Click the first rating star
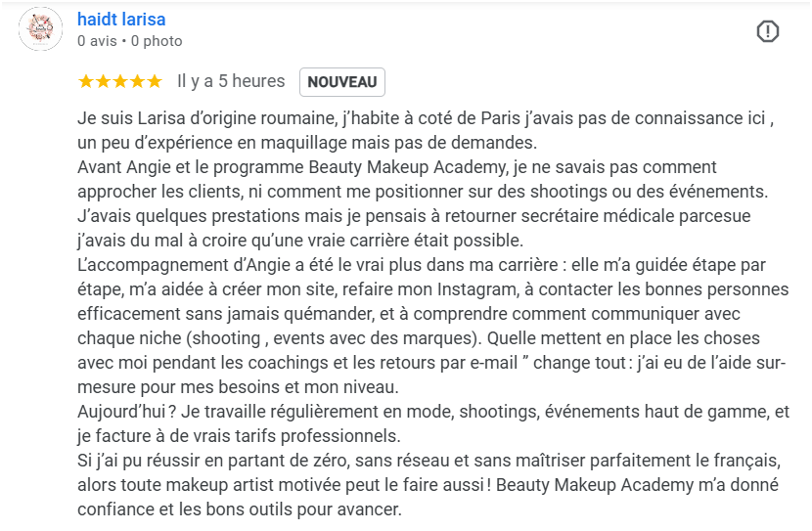This screenshot has width=812, height=531. tap(85, 81)
